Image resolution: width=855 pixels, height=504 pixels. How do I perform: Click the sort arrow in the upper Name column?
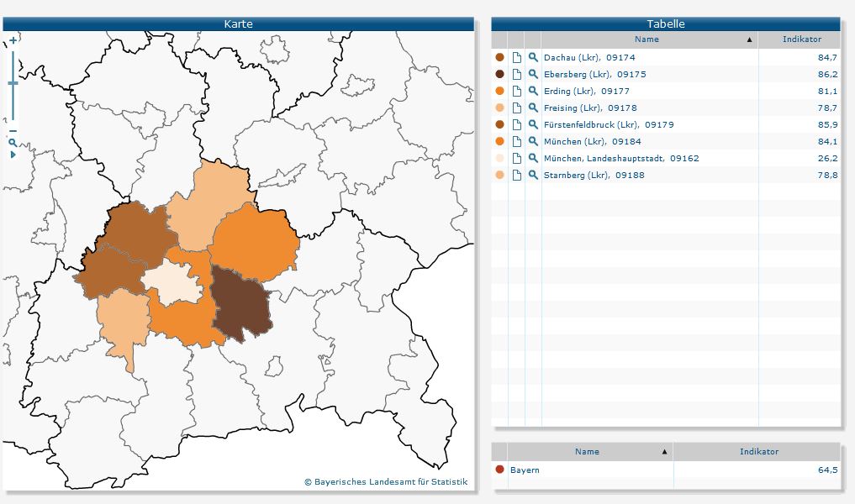click(x=749, y=39)
